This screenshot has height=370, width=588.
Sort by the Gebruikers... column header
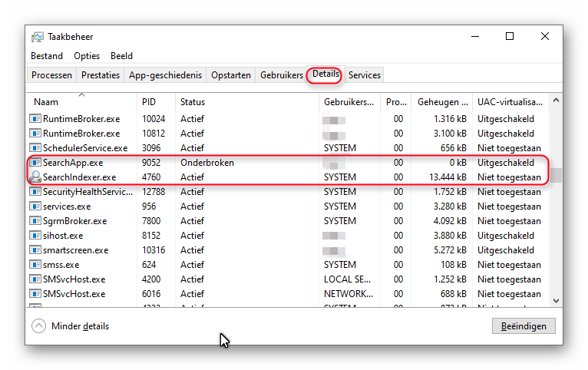[x=349, y=102]
